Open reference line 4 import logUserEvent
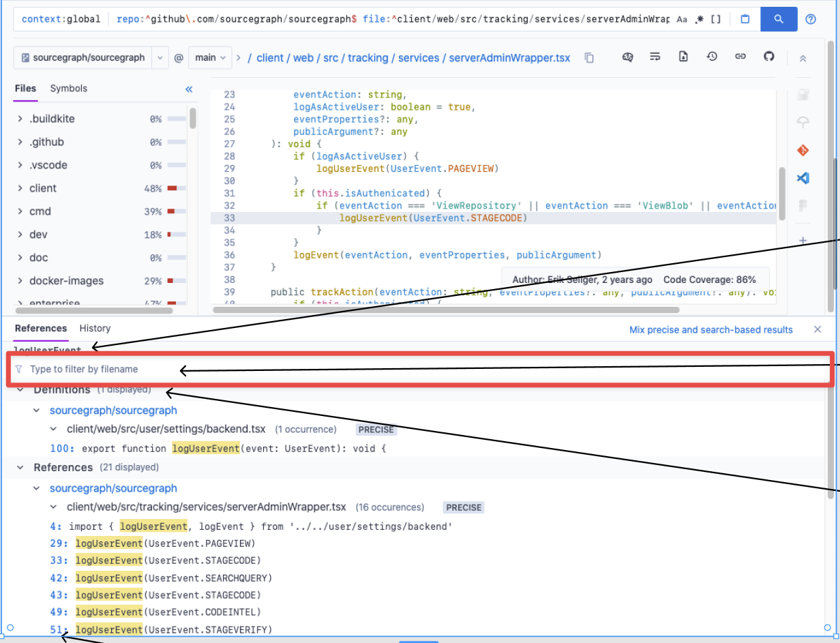 point(251,526)
